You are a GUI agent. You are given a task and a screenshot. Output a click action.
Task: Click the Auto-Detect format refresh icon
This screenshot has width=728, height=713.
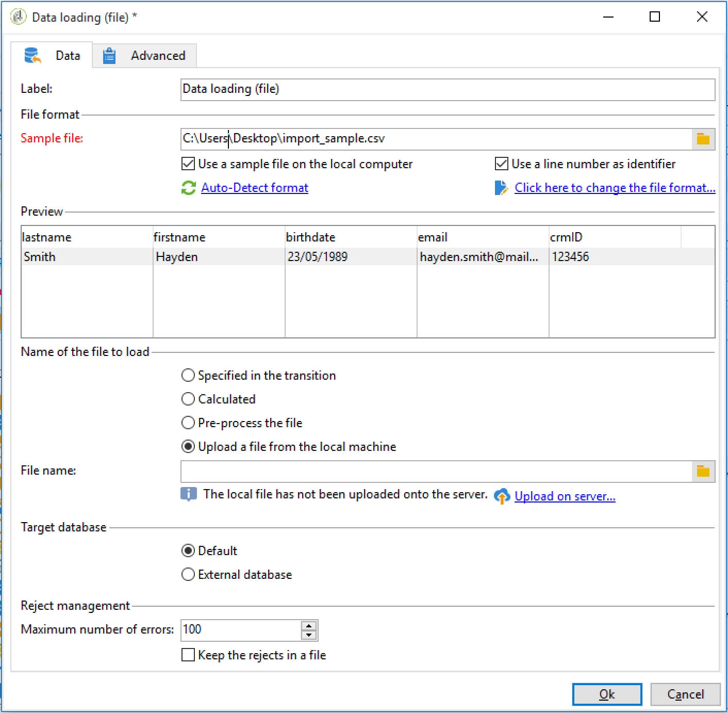(189, 188)
